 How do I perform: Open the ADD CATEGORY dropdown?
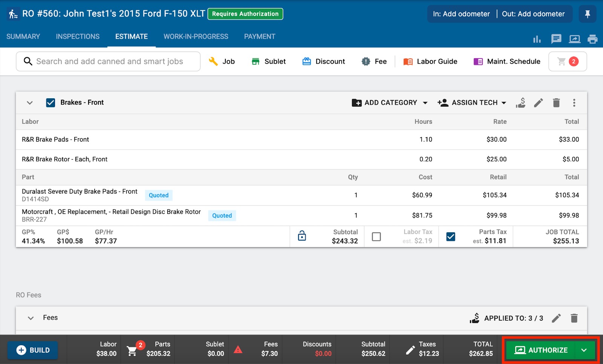click(390, 102)
